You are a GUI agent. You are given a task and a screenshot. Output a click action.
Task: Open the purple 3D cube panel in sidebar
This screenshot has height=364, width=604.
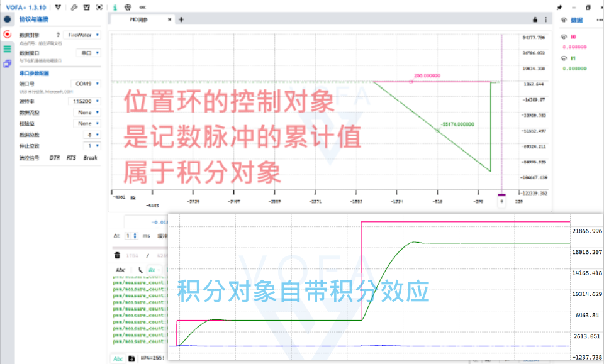point(8,63)
